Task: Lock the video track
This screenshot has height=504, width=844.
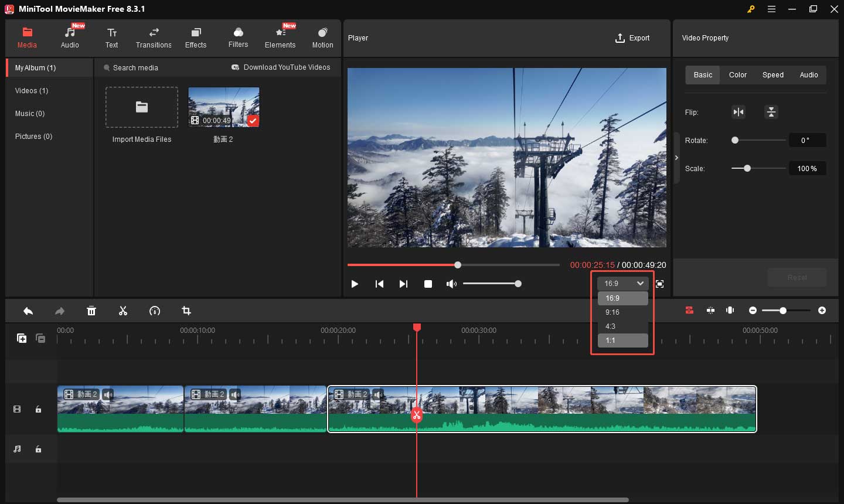Action: [x=38, y=409]
